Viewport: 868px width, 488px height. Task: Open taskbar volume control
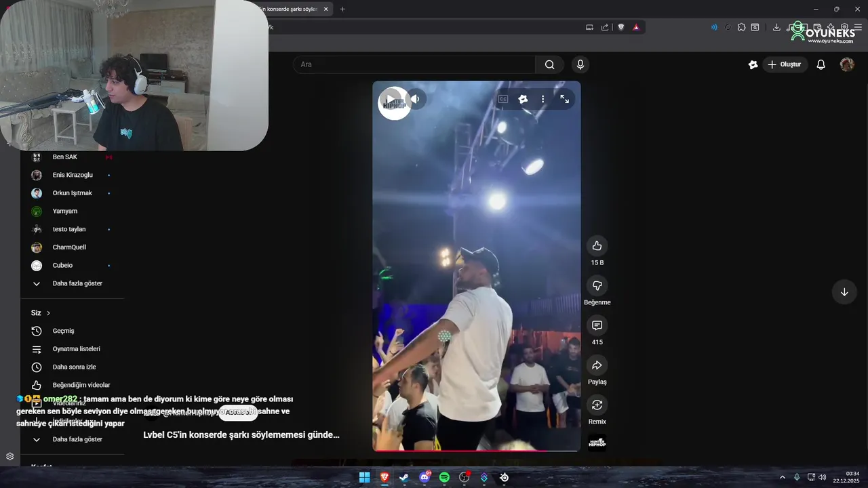coord(823,477)
